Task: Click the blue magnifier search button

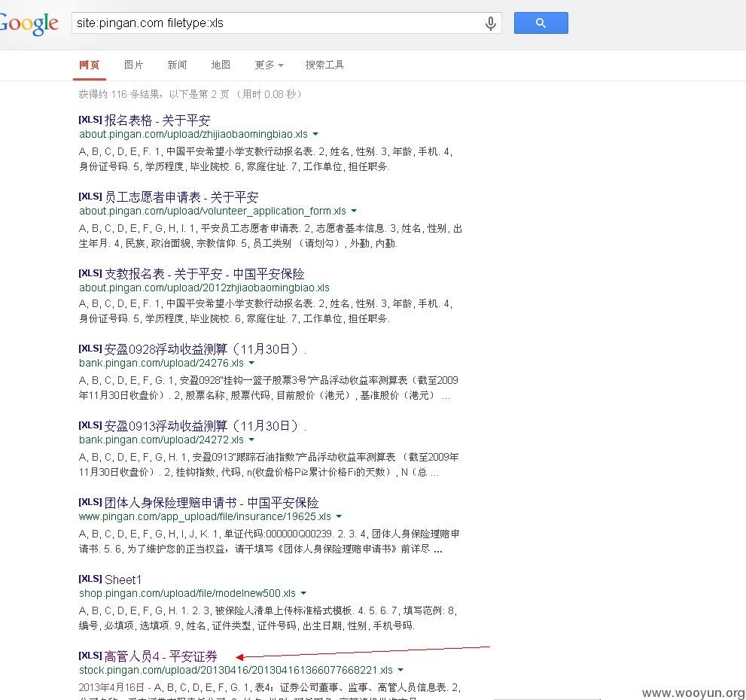Action: click(x=541, y=23)
